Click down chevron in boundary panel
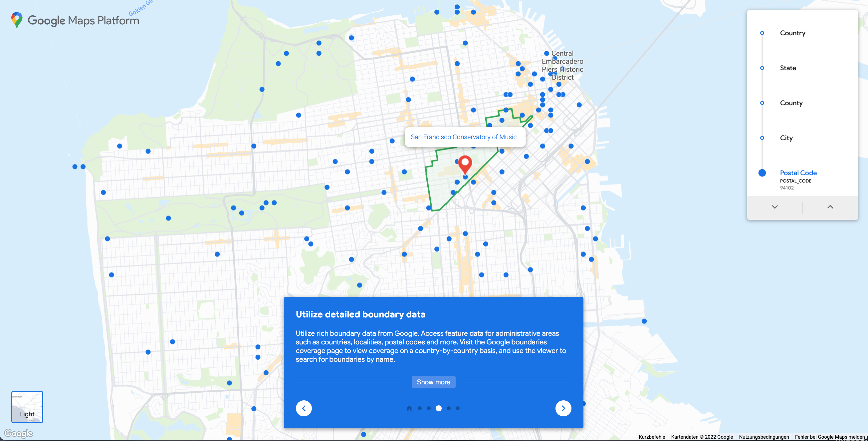The width and height of the screenshot is (868, 441). (775, 207)
